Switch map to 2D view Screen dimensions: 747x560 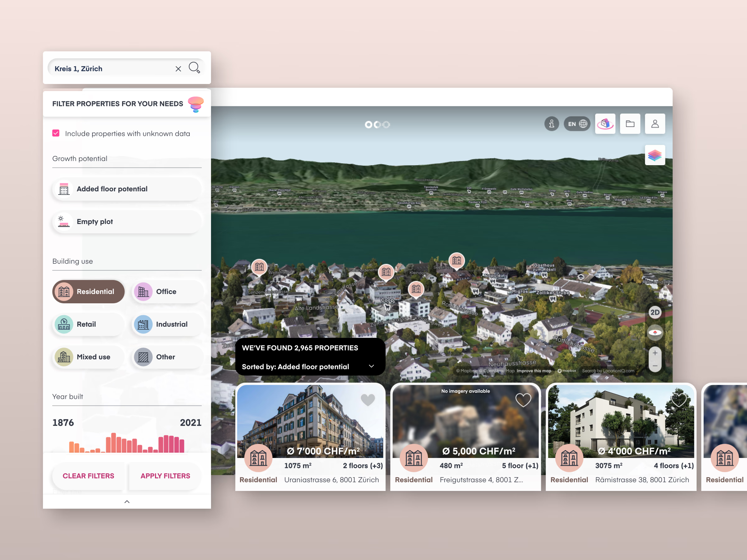point(655,313)
